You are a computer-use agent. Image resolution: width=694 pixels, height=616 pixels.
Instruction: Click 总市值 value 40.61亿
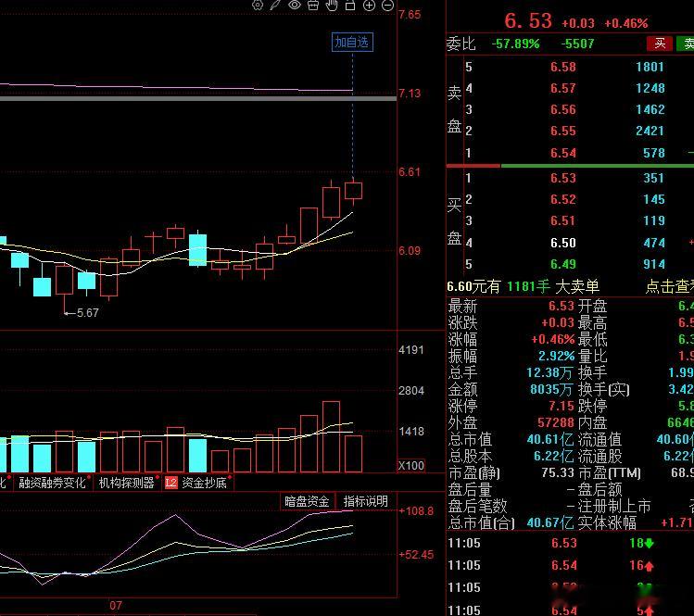pos(550,439)
